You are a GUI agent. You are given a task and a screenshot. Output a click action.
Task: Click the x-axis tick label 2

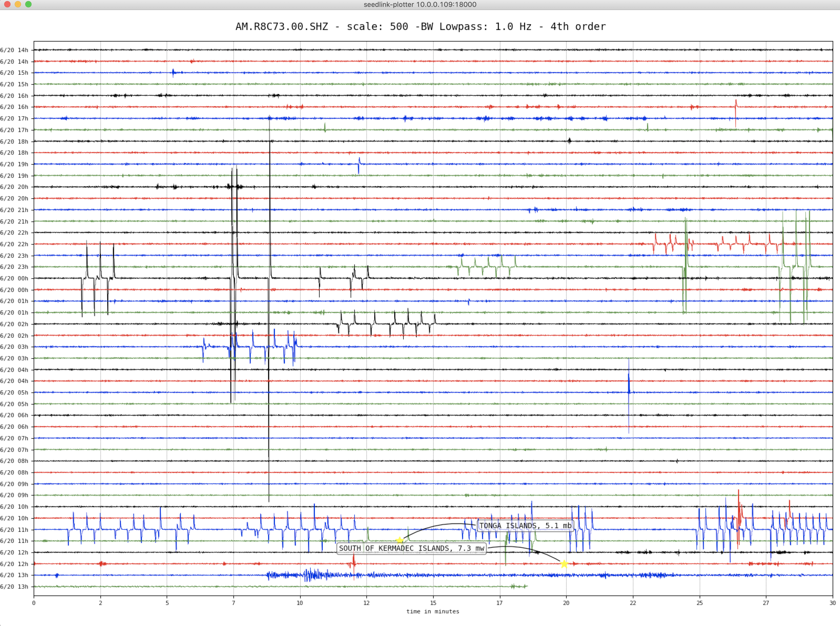tap(101, 603)
